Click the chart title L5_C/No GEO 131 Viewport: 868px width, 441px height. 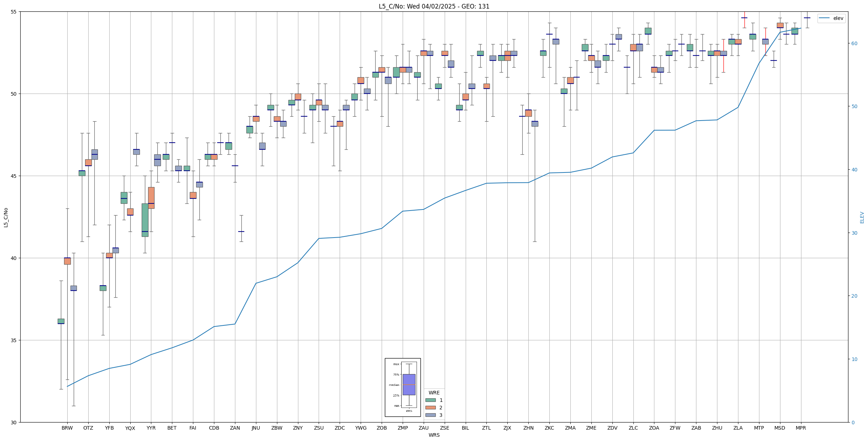pos(434,6)
